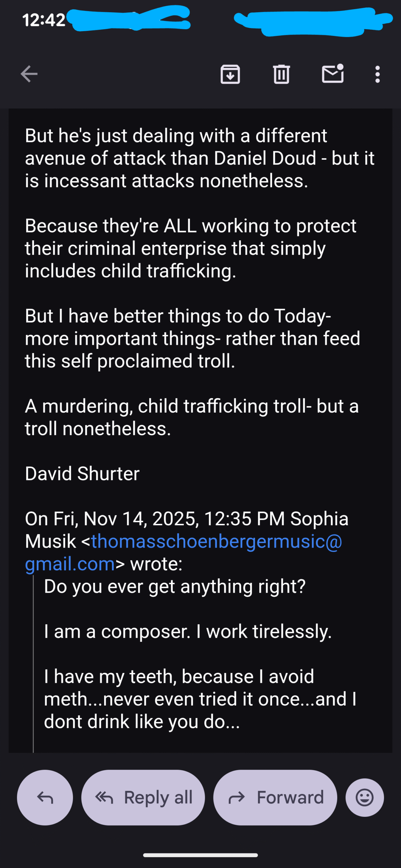Tap the quoted text "I am a composer"
This screenshot has width=401, height=868.
pos(117,632)
